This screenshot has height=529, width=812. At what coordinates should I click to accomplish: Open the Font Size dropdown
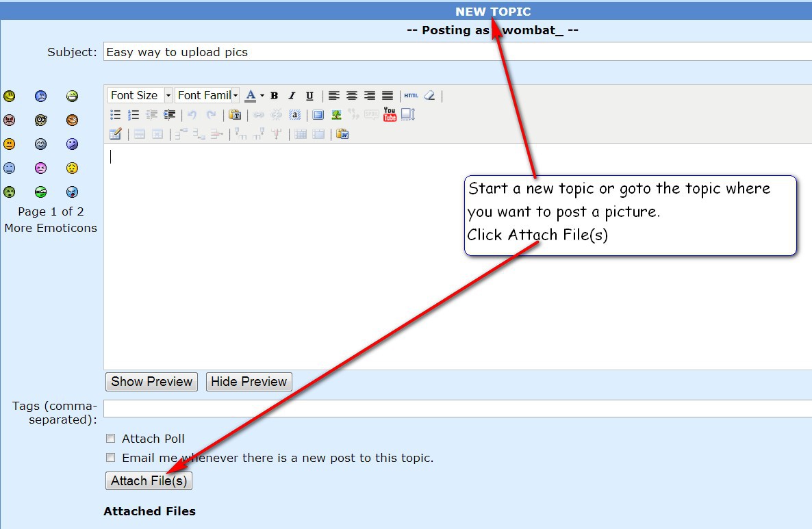pyautogui.click(x=168, y=96)
